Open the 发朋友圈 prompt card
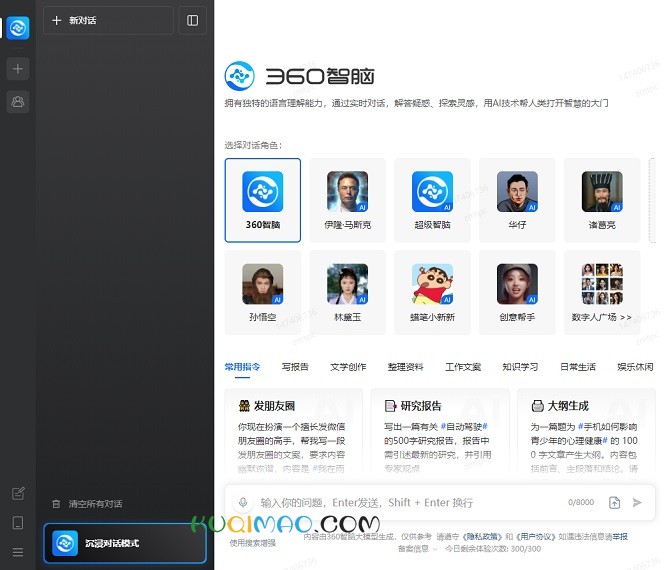 (x=293, y=432)
